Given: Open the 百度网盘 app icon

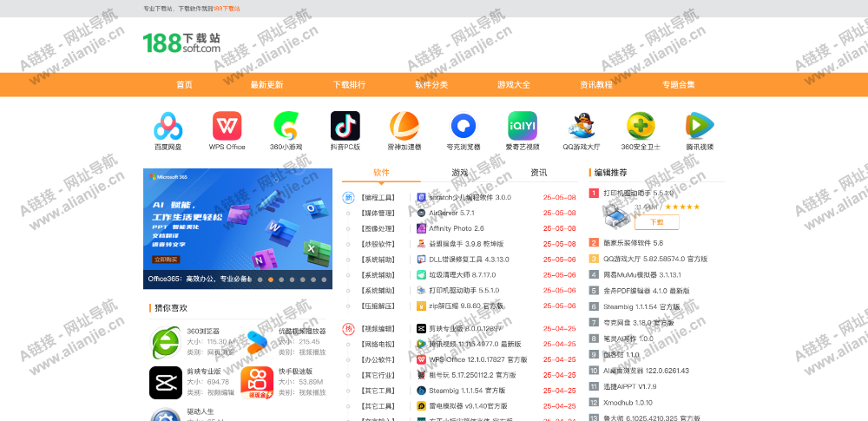Looking at the screenshot, I should click(168, 126).
